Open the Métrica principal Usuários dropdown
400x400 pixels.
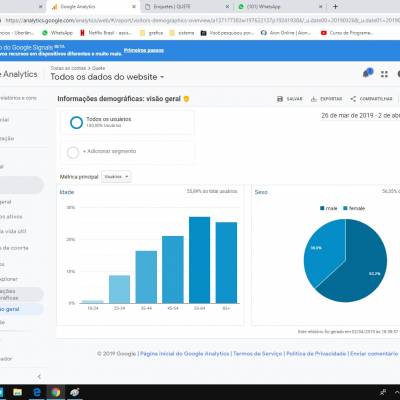[116, 177]
